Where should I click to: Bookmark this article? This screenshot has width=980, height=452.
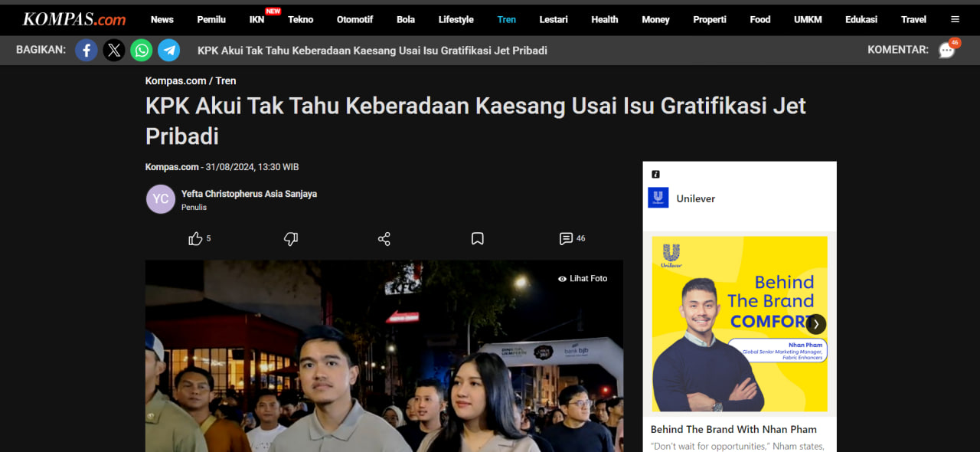478,239
